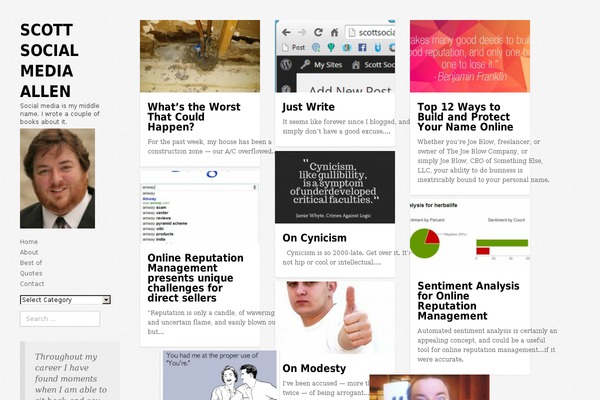Click excerpt "For the past week, my house"
The height and width of the screenshot is (400, 600).
(x=210, y=147)
